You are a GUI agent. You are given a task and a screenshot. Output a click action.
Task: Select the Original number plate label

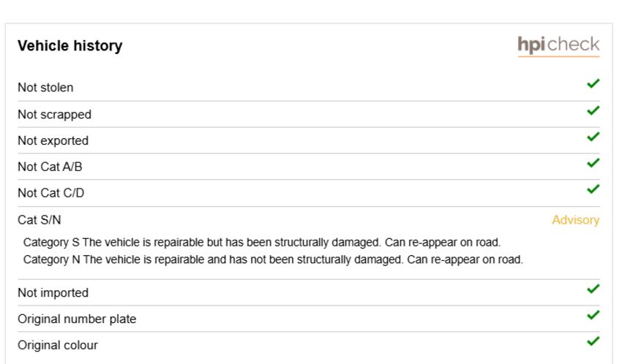pos(77,319)
